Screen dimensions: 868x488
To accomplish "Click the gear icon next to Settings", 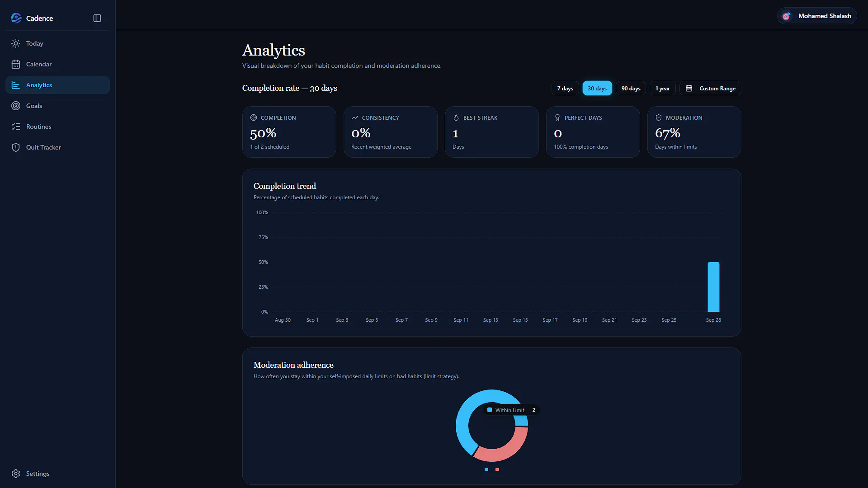I will point(16,474).
